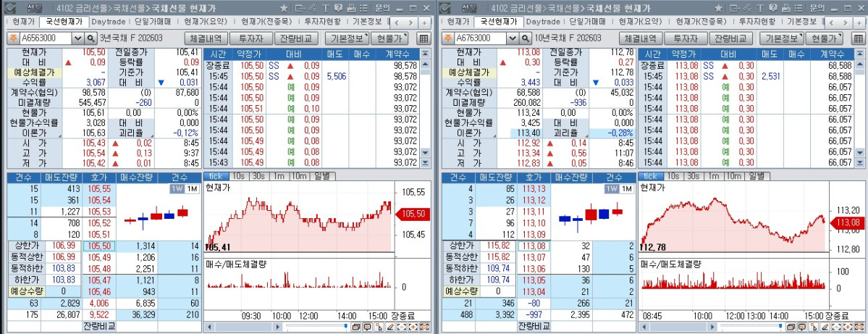This screenshot has width=868, height=334.
Task: Toggle the 주 type button beside A6563000
Action: (x=13, y=38)
